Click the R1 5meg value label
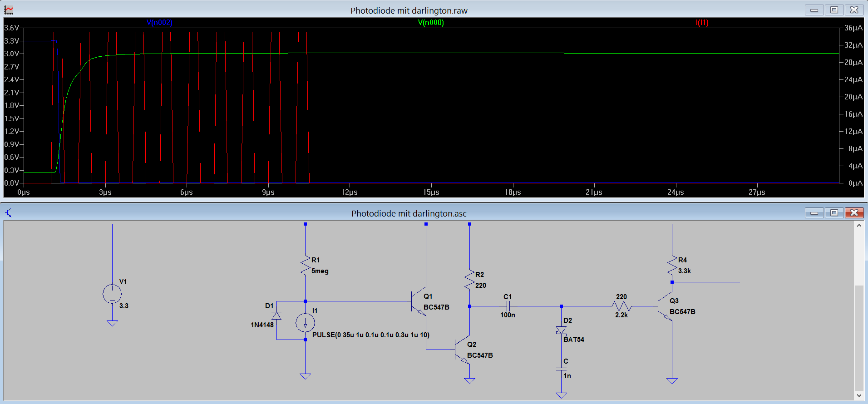Screen dimensions: 868x404 point(320,271)
